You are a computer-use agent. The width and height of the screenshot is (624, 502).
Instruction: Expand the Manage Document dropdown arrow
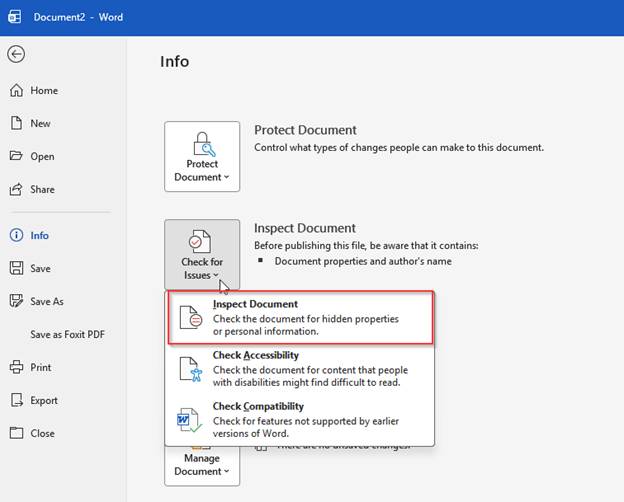[x=226, y=471]
